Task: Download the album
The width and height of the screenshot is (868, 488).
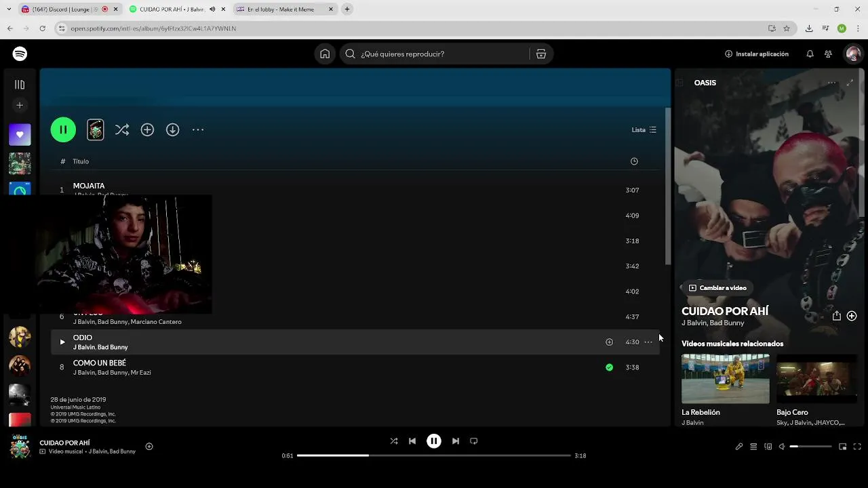Action: [x=173, y=129]
